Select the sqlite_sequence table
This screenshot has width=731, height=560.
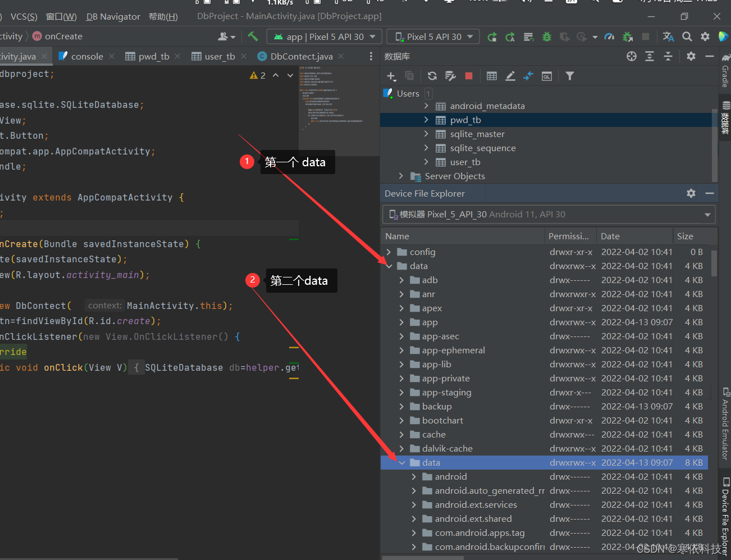[x=483, y=148]
